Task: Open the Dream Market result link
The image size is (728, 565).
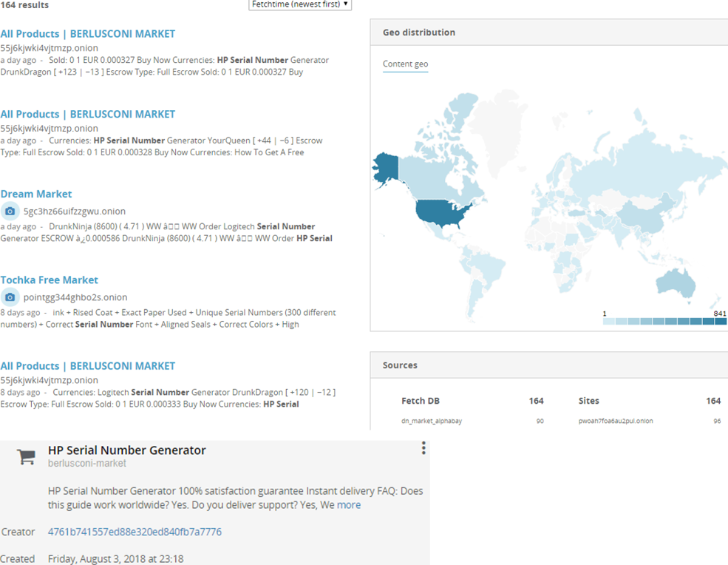Action: click(x=36, y=194)
